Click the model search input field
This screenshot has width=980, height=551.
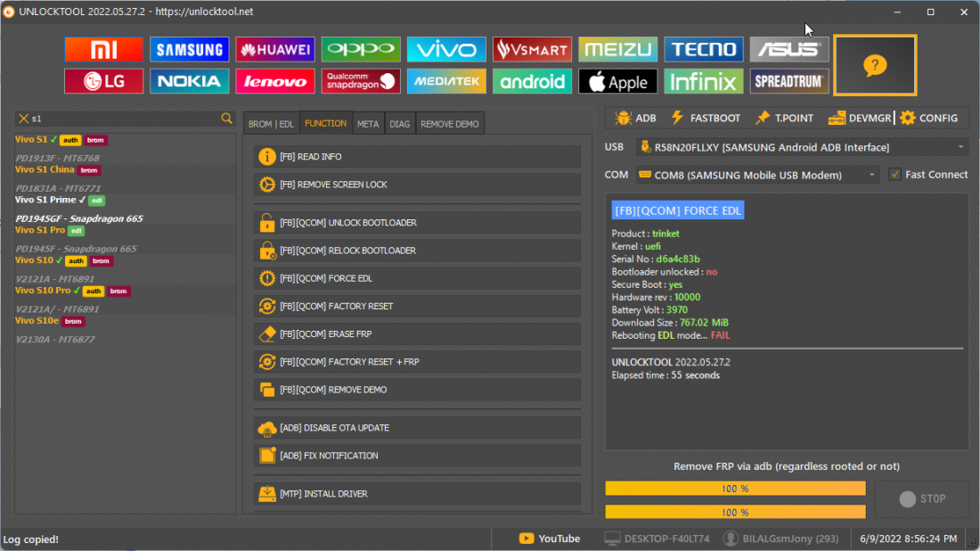click(x=125, y=119)
